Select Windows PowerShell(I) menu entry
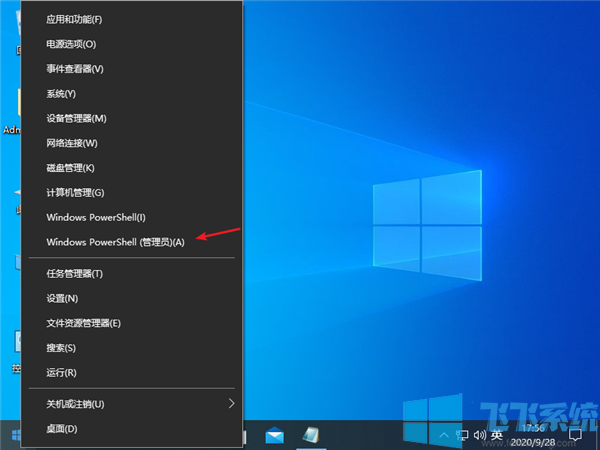 point(96,217)
